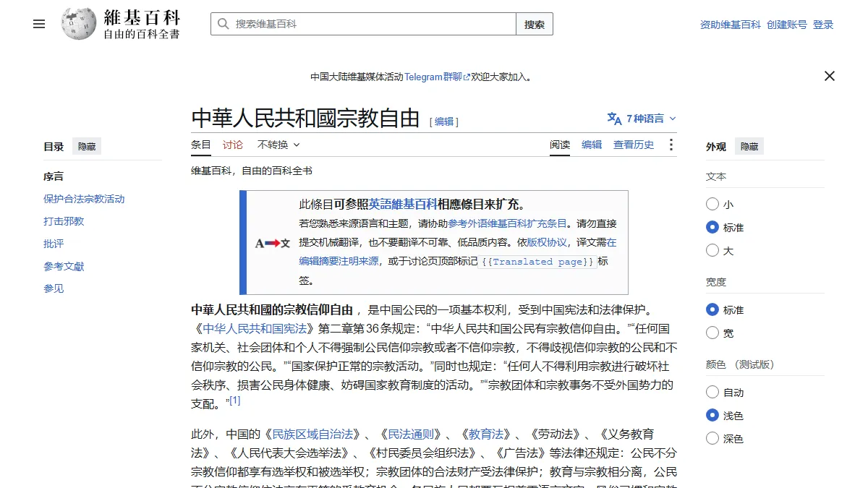Hide the 目录 sidebar
This screenshot has height=488, width=868.
pyautogui.click(x=87, y=147)
